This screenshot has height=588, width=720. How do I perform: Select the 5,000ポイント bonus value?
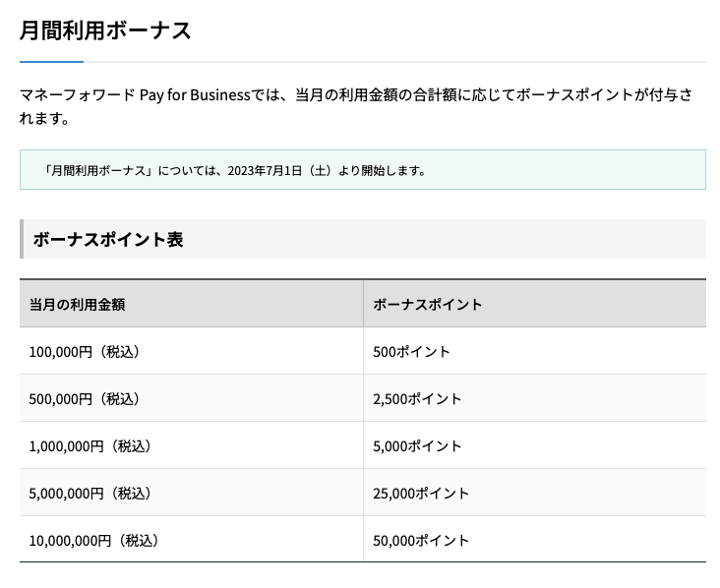click(417, 445)
